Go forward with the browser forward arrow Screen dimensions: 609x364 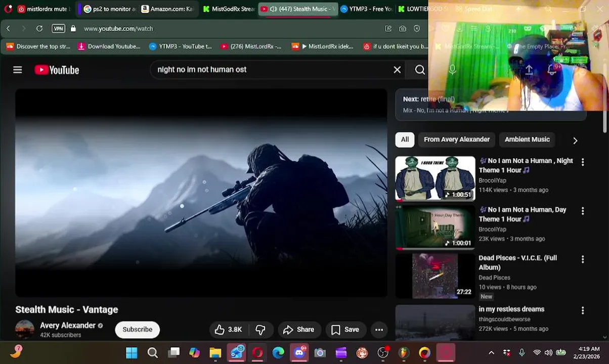23,29
